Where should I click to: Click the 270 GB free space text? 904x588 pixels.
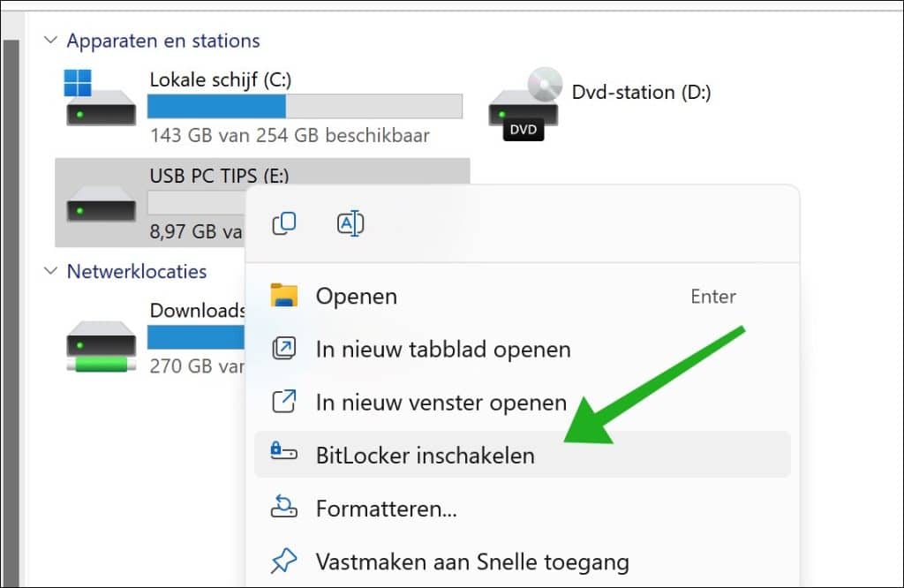pos(197,366)
